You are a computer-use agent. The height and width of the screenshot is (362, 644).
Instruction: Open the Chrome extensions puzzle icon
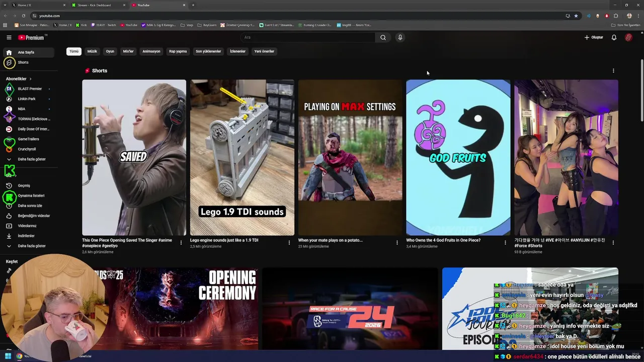pos(616,16)
